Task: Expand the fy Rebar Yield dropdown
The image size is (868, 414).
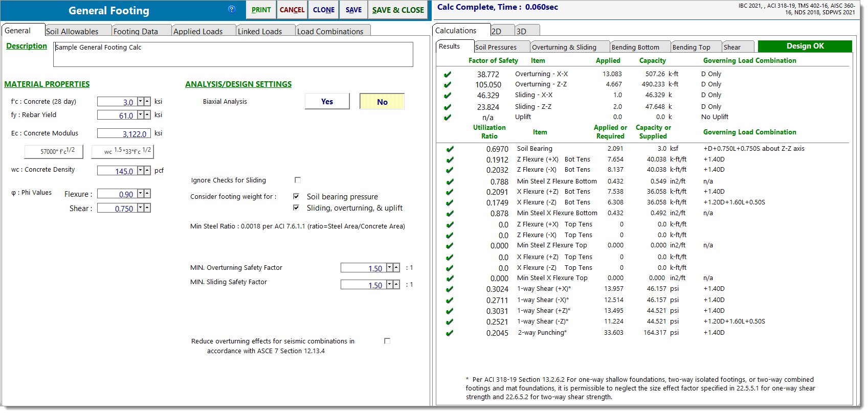Action: (140, 116)
